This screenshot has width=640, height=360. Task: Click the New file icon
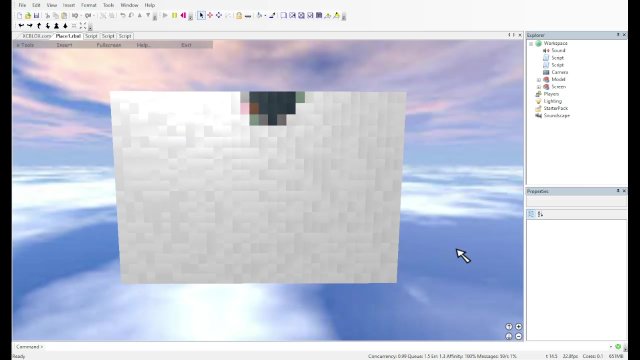[19, 16]
